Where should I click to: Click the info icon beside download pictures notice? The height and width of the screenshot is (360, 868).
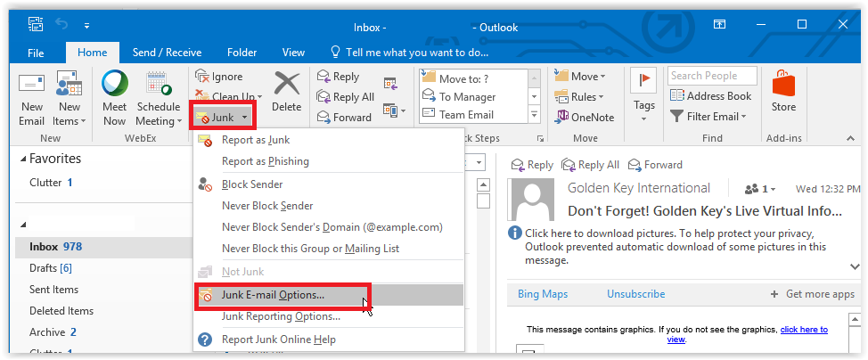515,233
